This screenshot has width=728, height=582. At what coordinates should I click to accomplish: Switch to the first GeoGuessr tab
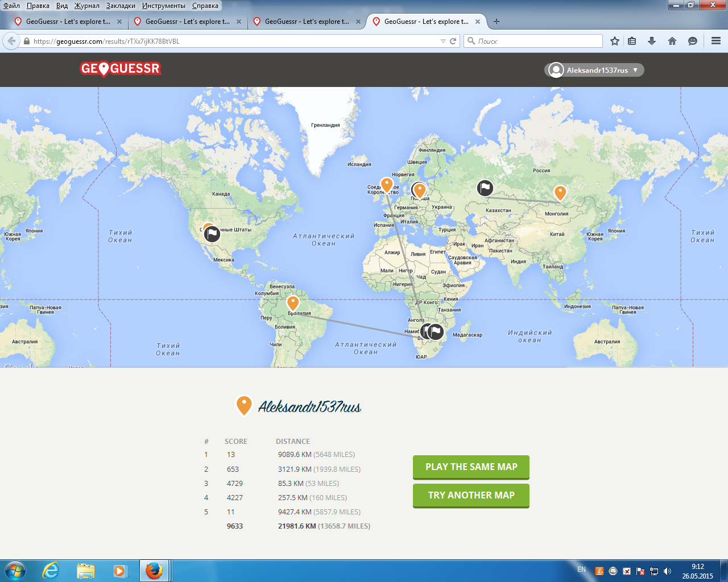click(65, 21)
